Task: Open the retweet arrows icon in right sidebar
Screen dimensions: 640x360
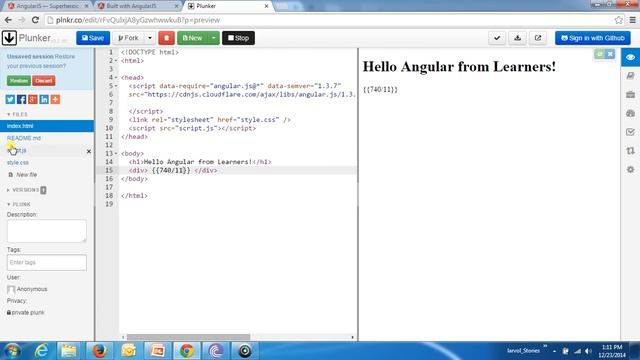Action: coord(630,151)
